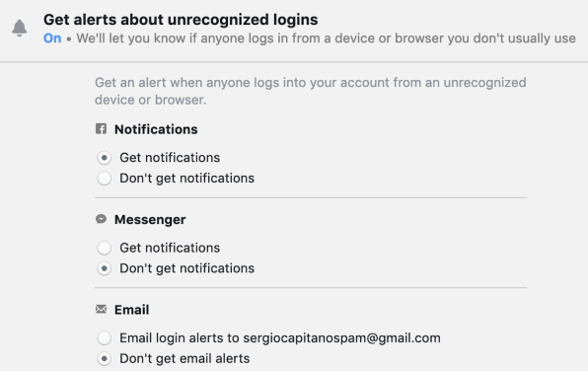The height and width of the screenshot is (371, 588).
Task: Select the 'Don't get notifications' radio circle under Notifications
Action: [105, 179]
